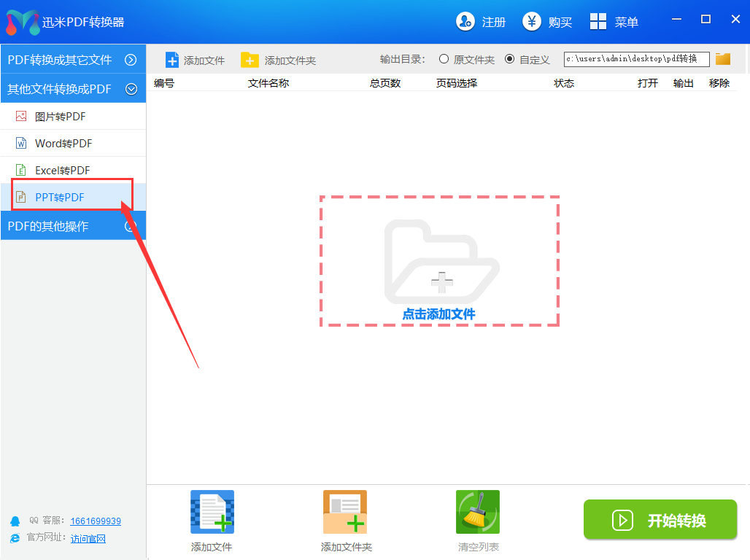Open the output directory browse folder icon
The width and height of the screenshot is (750, 560).
(x=723, y=59)
